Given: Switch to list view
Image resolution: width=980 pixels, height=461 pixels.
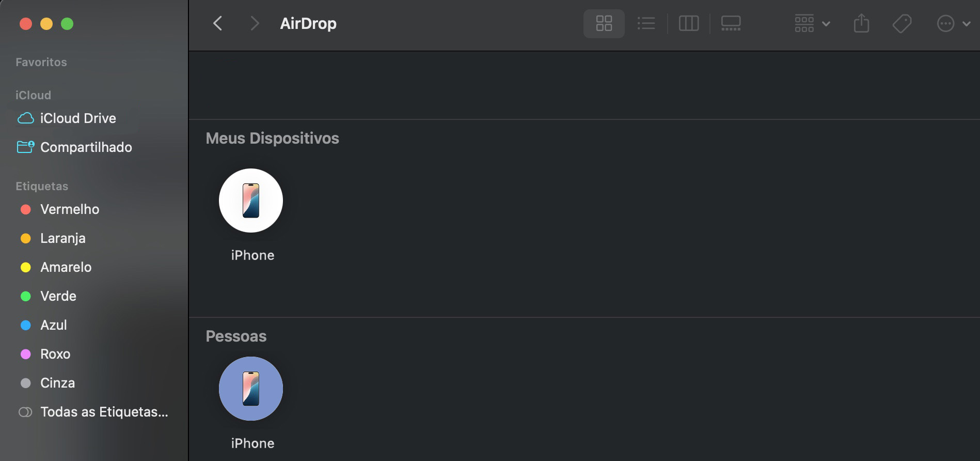Looking at the screenshot, I should (x=646, y=23).
